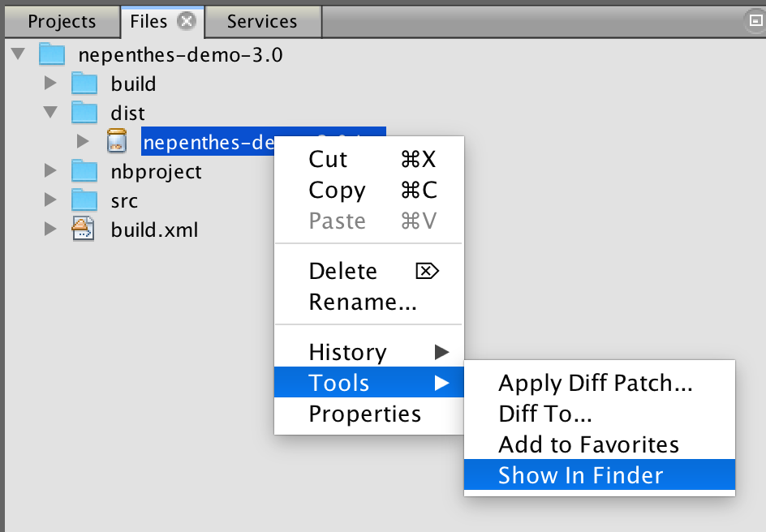This screenshot has width=766, height=532.
Task: Click the build folder icon
Action: (x=84, y=84)
